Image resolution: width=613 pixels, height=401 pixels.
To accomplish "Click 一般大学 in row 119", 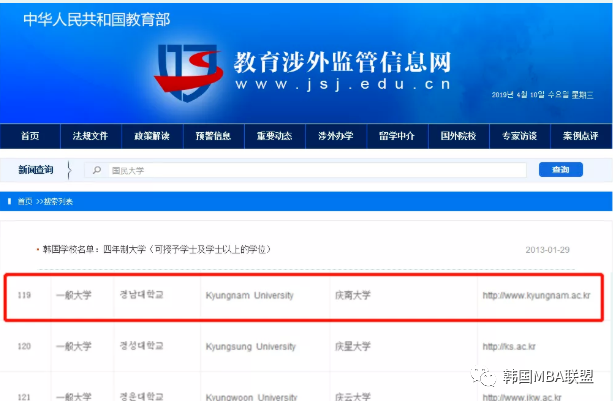I will pyautogui.click(x=73, y=295).
